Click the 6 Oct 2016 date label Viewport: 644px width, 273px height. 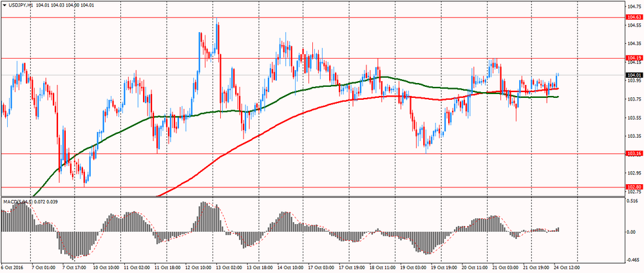[12, 266]
